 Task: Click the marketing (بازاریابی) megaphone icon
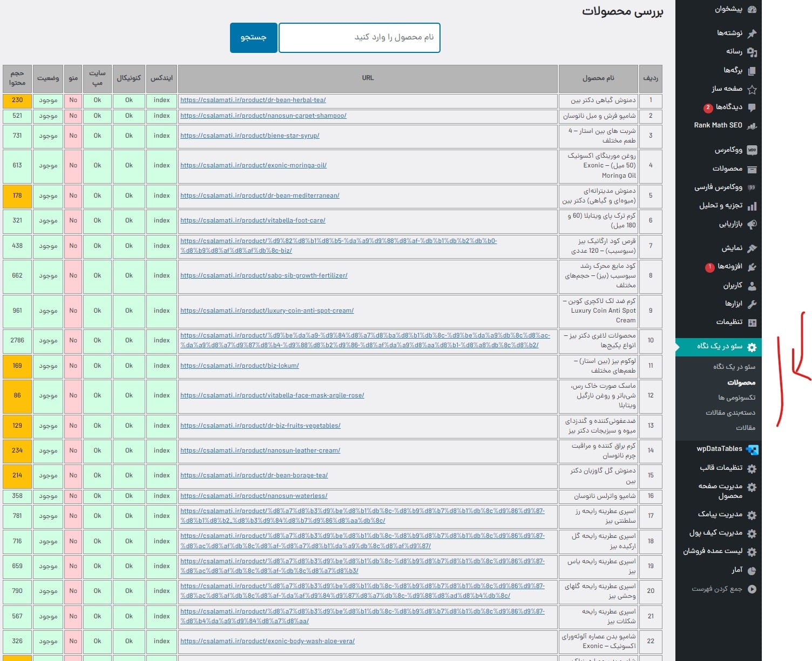click(x=752, y=224)
